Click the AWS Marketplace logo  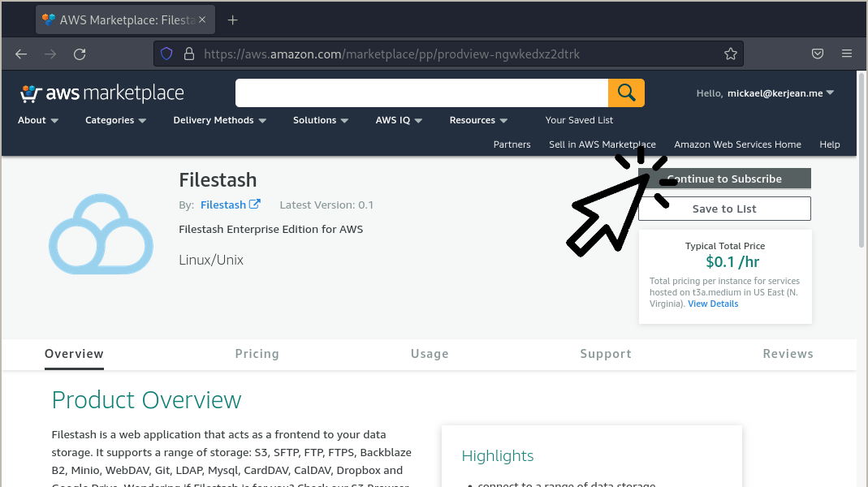[x=101, y=93]
